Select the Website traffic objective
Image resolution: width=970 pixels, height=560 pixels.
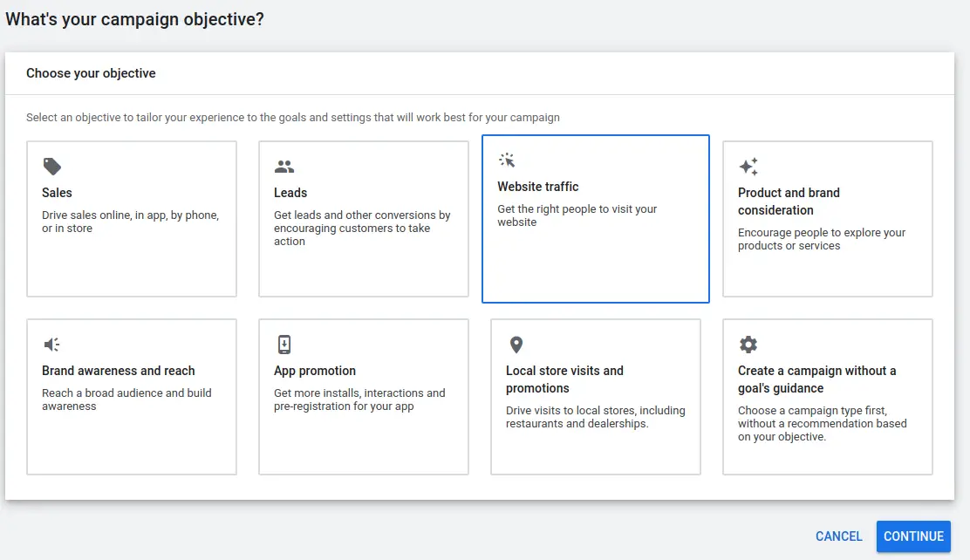[596, 218]
